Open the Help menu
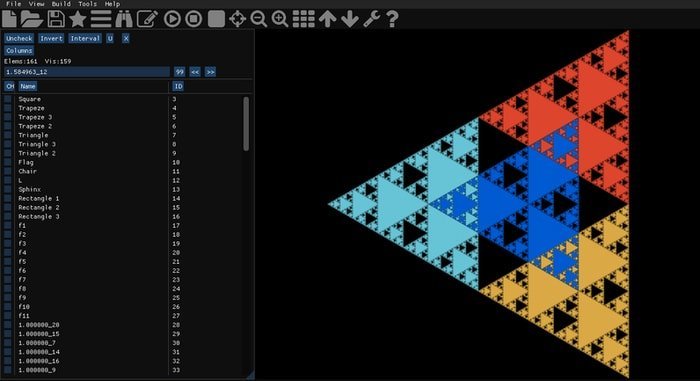 pos(112,4)
